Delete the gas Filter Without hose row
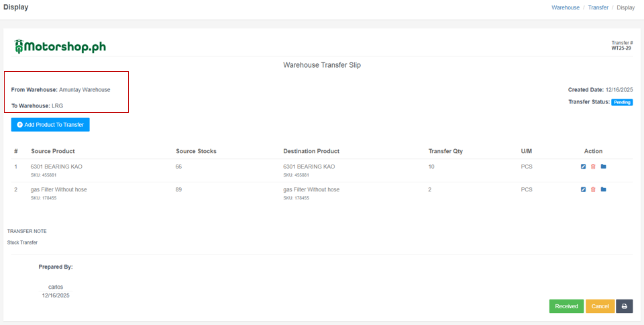Viewport: 644px width, 325px height. pyautogui.click(x=593, y=189)
